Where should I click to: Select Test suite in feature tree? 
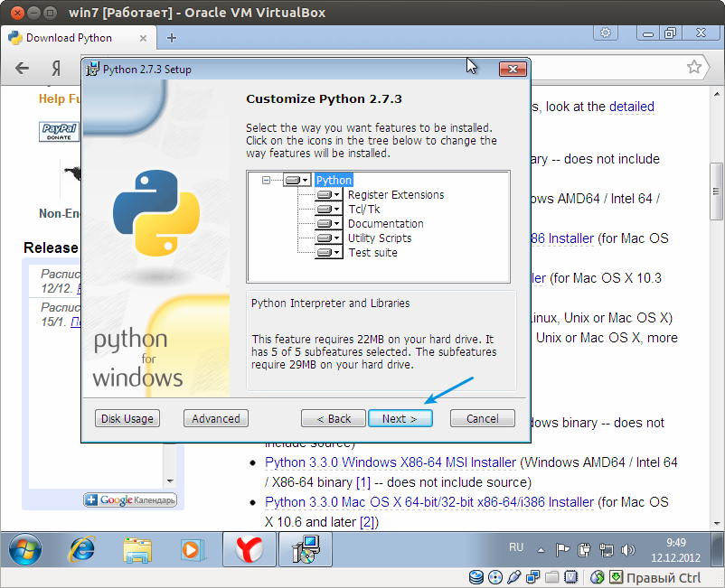[372, 253]
